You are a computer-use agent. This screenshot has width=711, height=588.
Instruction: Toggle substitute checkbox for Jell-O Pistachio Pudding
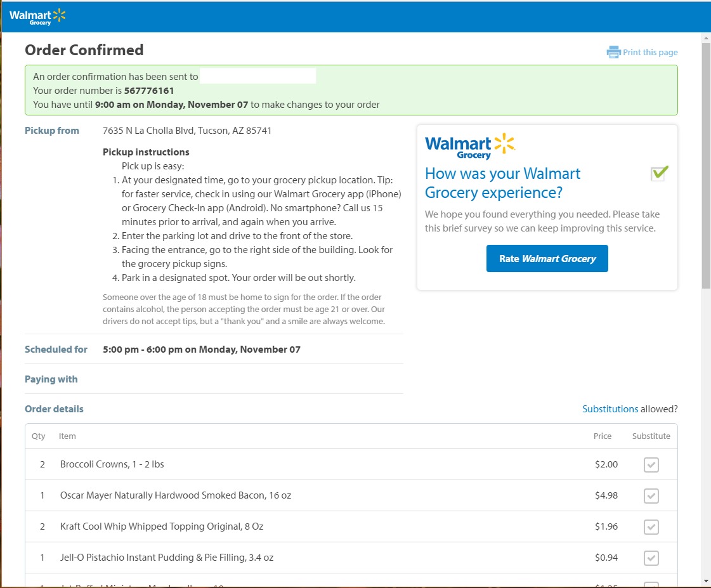[x=651, y=558]
